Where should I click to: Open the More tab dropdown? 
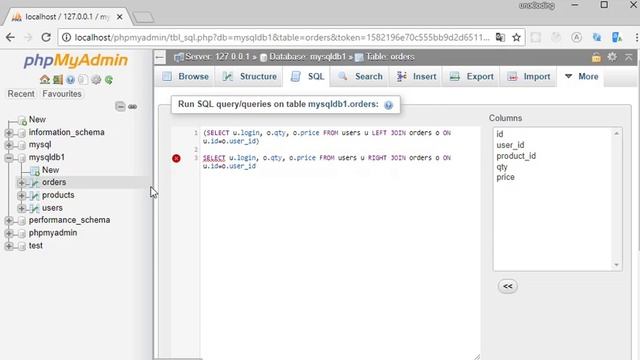(x=581, y=77)
